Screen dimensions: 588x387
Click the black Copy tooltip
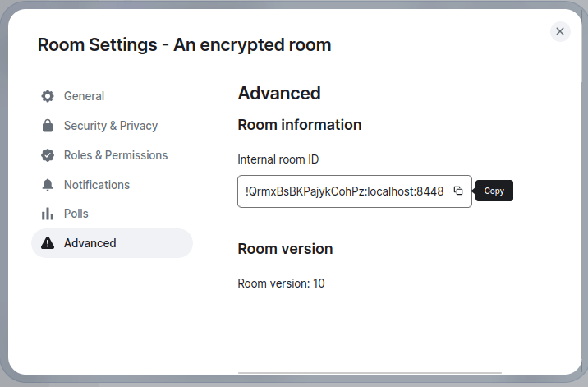click(494, 191)
